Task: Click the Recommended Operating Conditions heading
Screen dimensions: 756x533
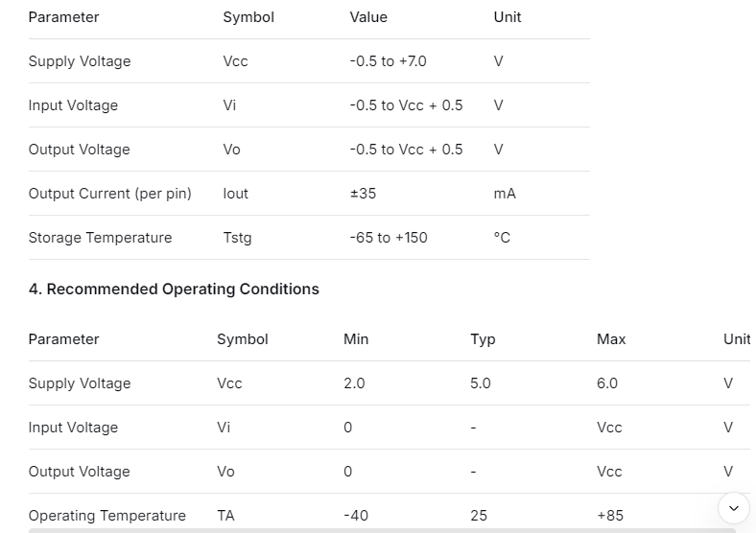Action: pyautogui.click(x=174, y=289)
